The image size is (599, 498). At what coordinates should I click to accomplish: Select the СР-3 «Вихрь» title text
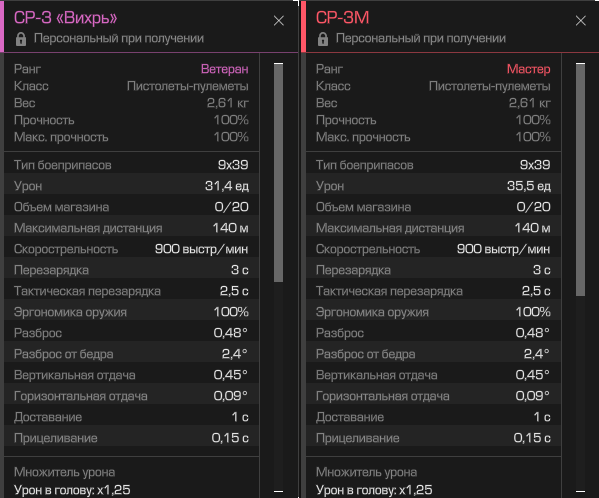(x=65, y=18)
